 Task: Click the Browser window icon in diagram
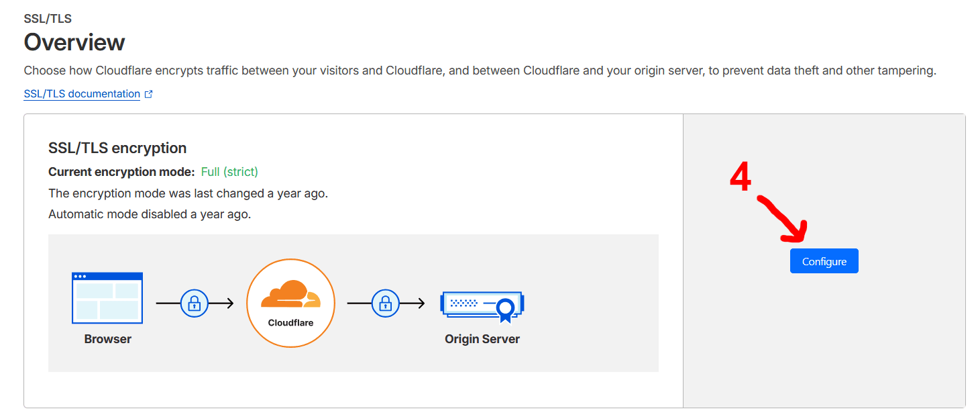pos(107,296)
